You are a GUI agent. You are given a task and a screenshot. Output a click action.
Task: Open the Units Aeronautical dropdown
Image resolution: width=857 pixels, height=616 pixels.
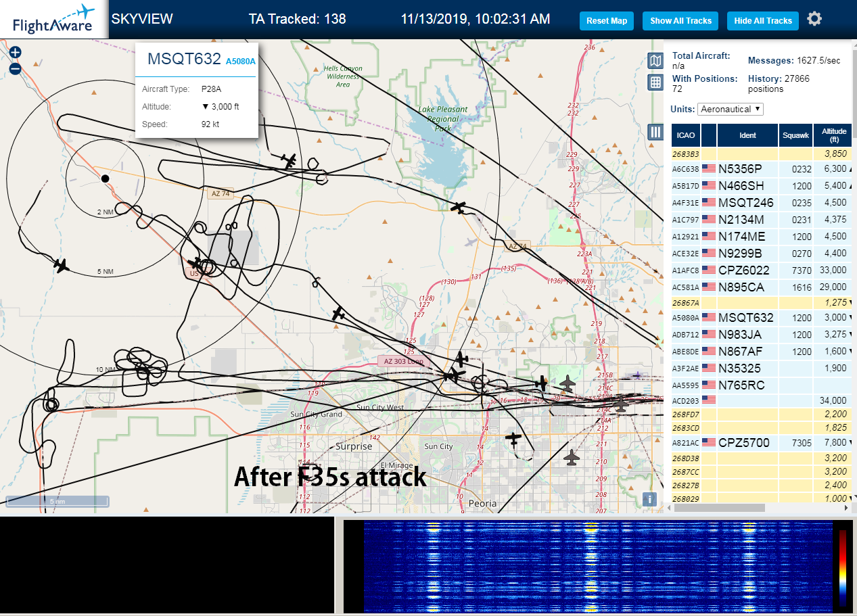point(731,109)
